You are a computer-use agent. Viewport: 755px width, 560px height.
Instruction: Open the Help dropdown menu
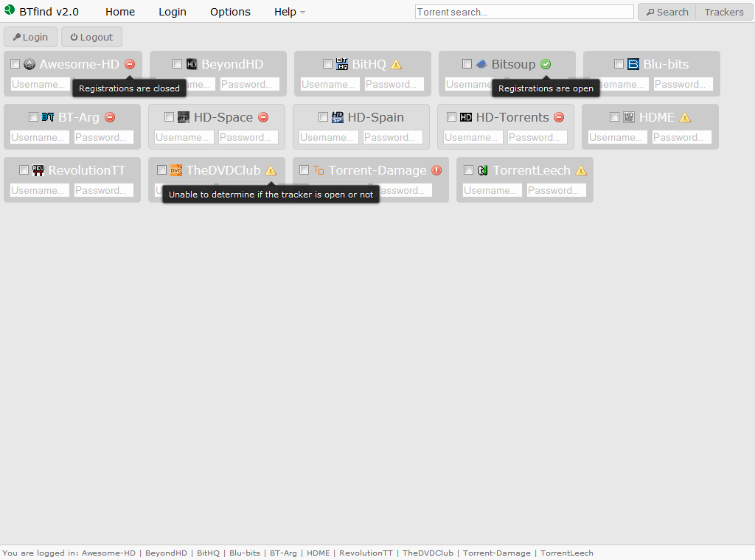286,12
